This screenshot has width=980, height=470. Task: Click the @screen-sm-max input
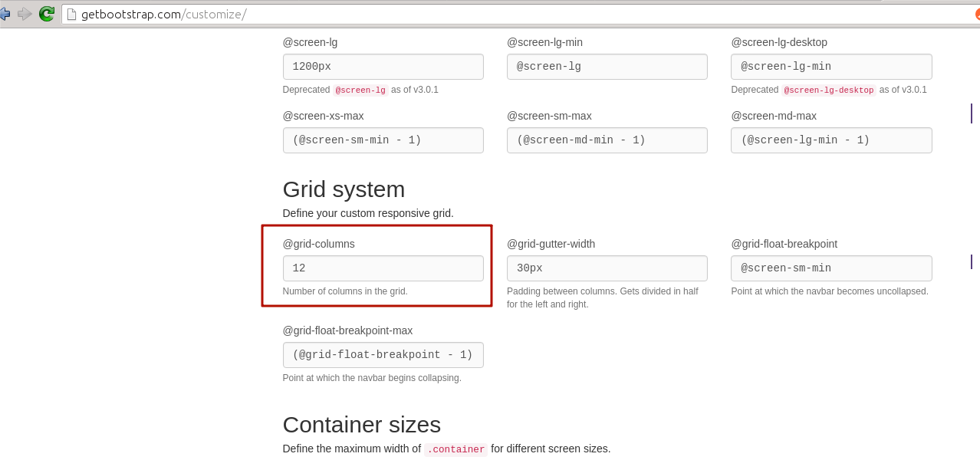(x=607, y=140)
